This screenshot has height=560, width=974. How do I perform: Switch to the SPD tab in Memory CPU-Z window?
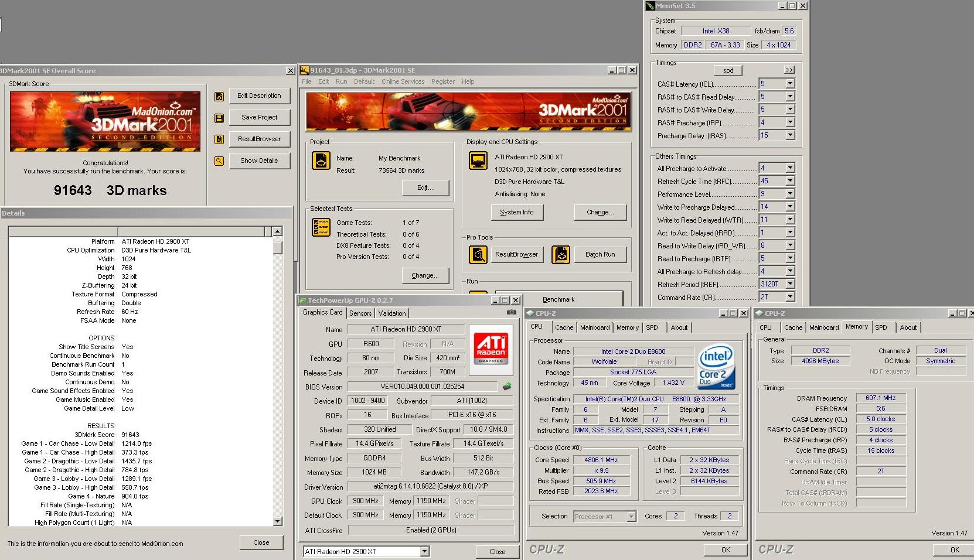(881, 328)
